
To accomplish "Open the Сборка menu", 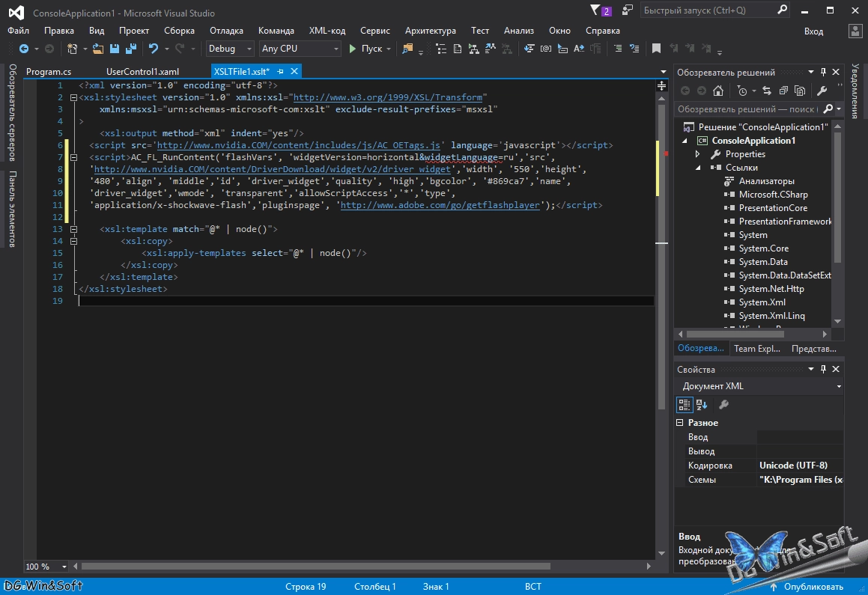I will coord(179,31).
